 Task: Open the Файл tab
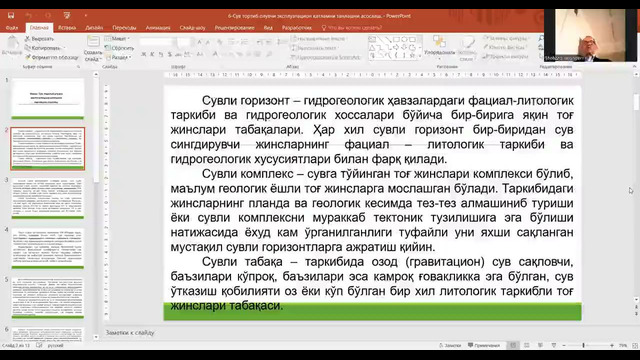pyautogui.click(x=12, y=28)
